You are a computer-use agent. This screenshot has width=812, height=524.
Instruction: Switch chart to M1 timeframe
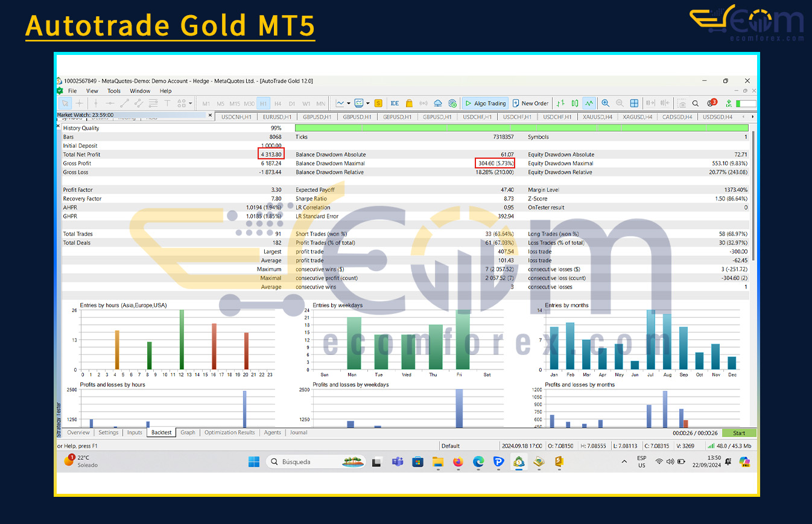[206, 104]
